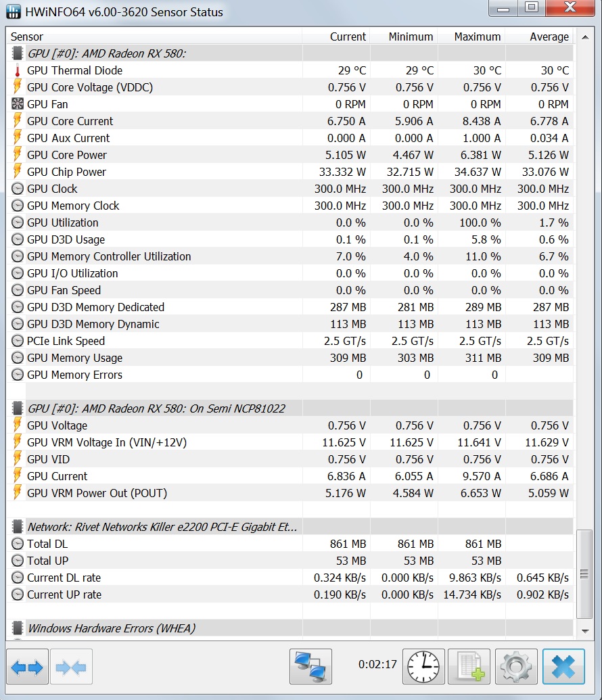Click the Current column header

point(336,37)
